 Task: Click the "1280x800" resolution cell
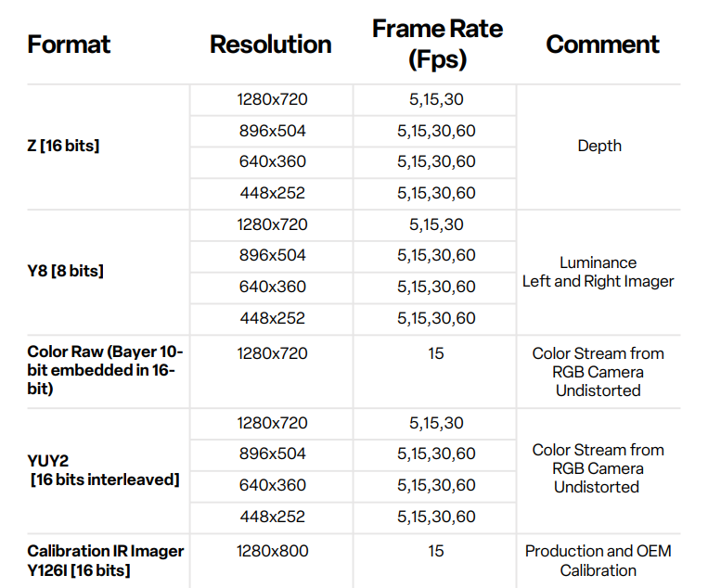(271, 551)
